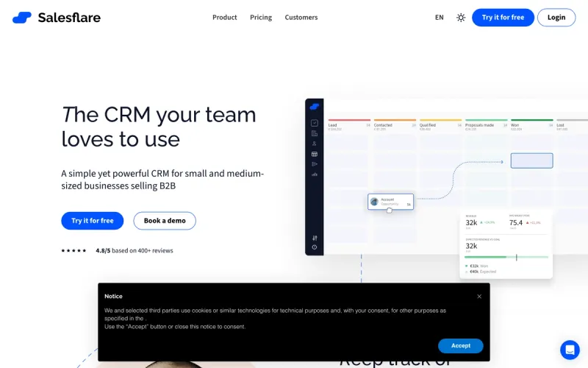Open the Help question icon in sidebar
The height and width of the screenshot is (368, 588).
[315, 247]
